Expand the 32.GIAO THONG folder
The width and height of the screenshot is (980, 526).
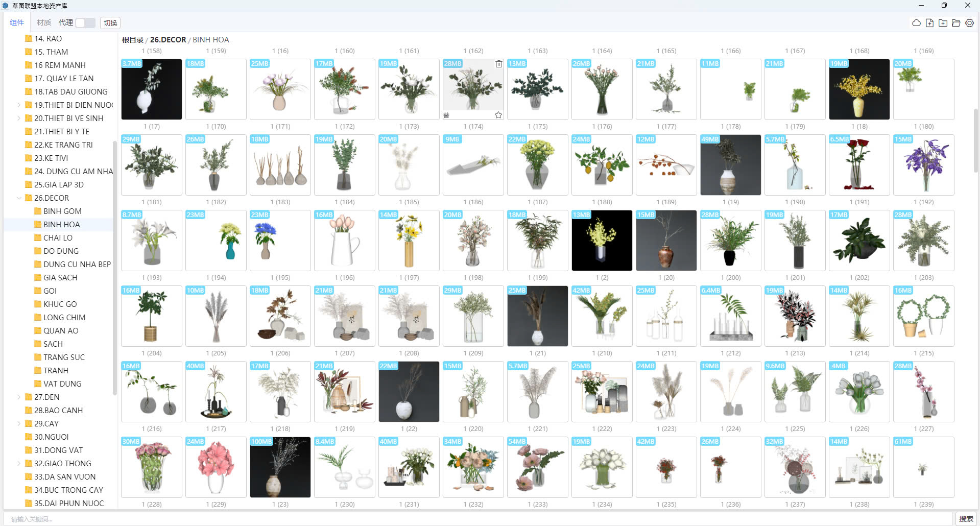tap(19, 464)
